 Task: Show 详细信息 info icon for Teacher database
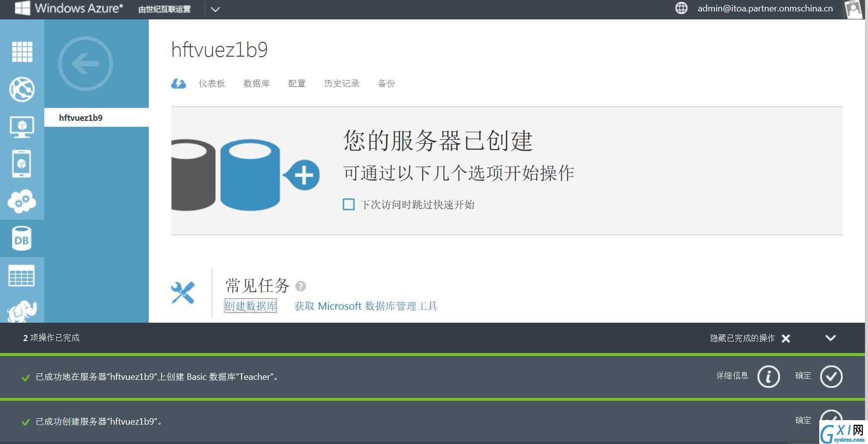(x=769, y=376)
